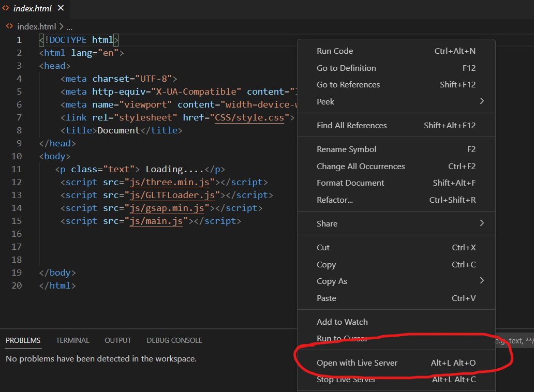534x392 pixels.
Task: Select Change All Occurrences
Action: click(x=396, y=167)
